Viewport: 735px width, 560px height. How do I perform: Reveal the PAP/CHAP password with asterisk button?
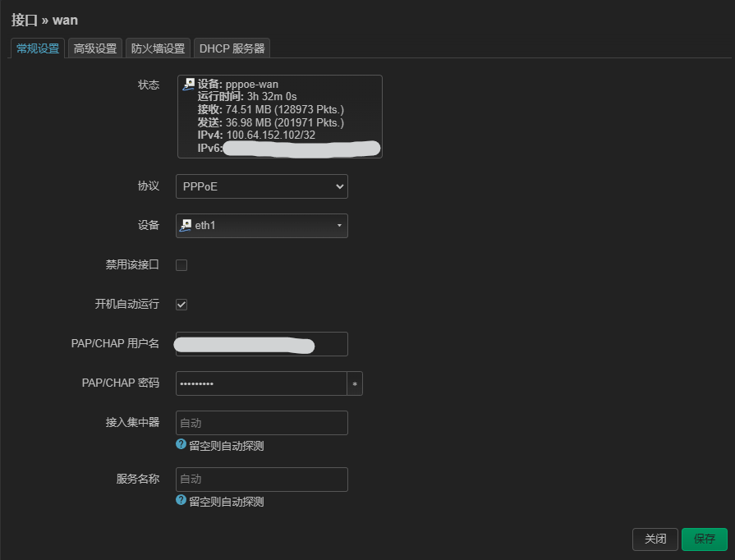pyautogui.click(x=355, y=383)
